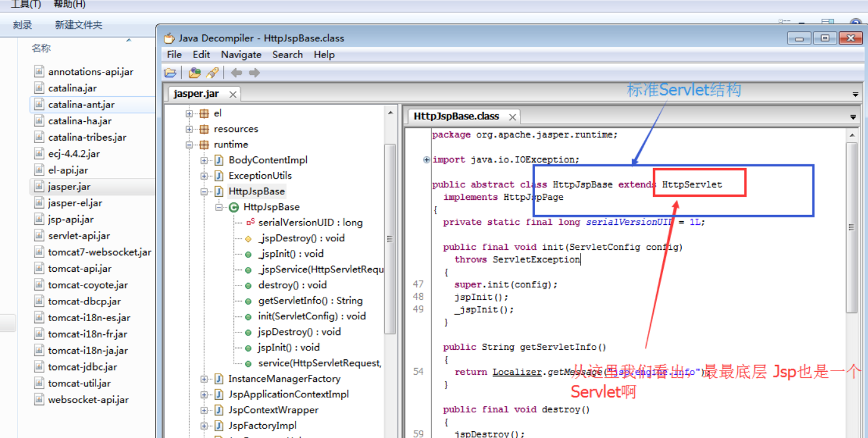Open the Help menu

click(x=324, y=54)
